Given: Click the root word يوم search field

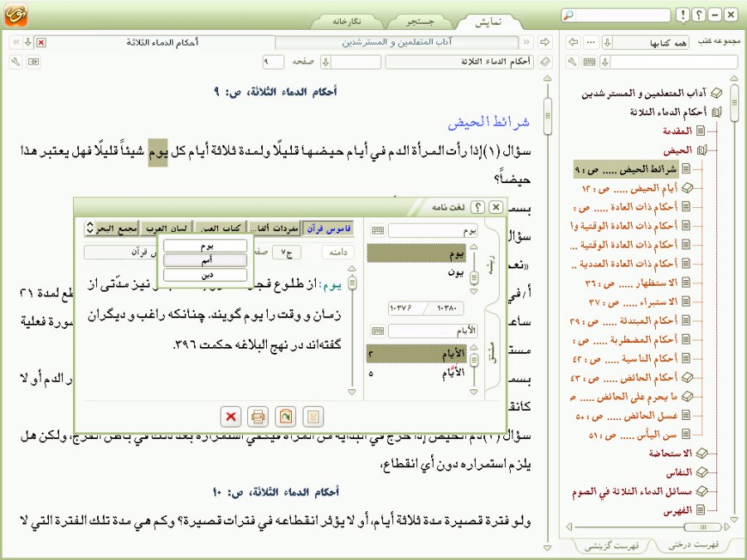Looking at the screenshot, I should tap(433, 231).
